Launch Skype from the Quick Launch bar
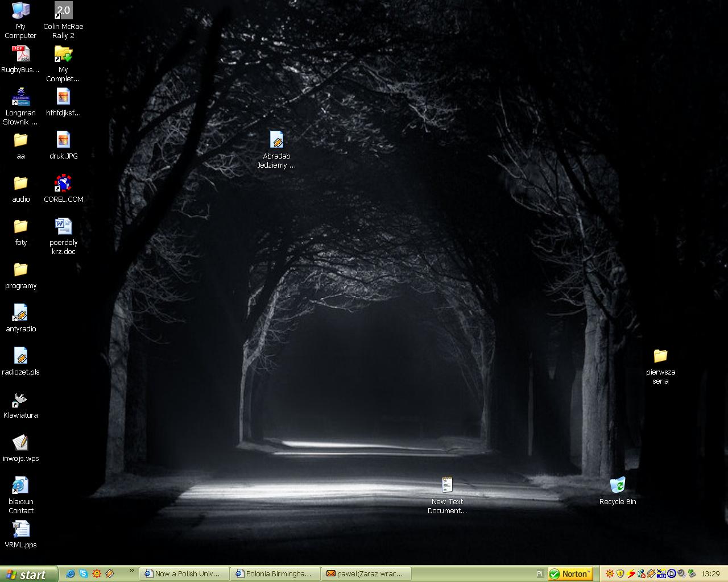Viewport: 728px width, 582px height. click(84, 574)
